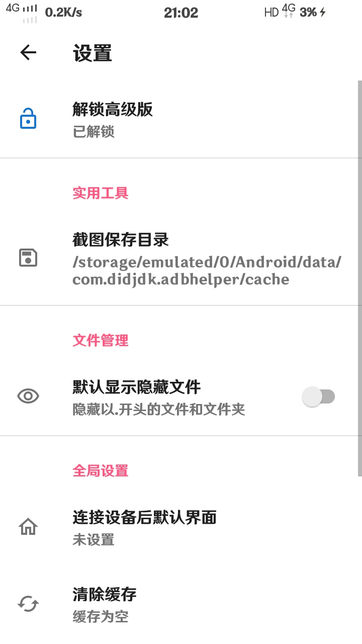Tap 清除缓存 to clear cache

tap(105, 595)
